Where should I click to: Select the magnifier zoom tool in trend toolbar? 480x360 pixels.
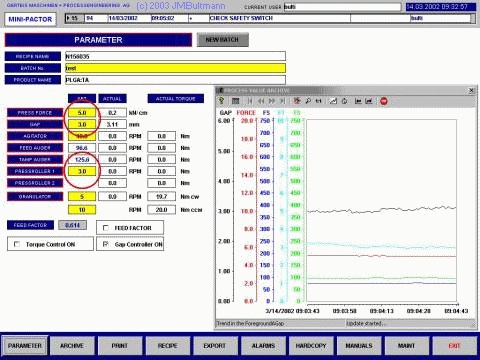tap(308, 101)
